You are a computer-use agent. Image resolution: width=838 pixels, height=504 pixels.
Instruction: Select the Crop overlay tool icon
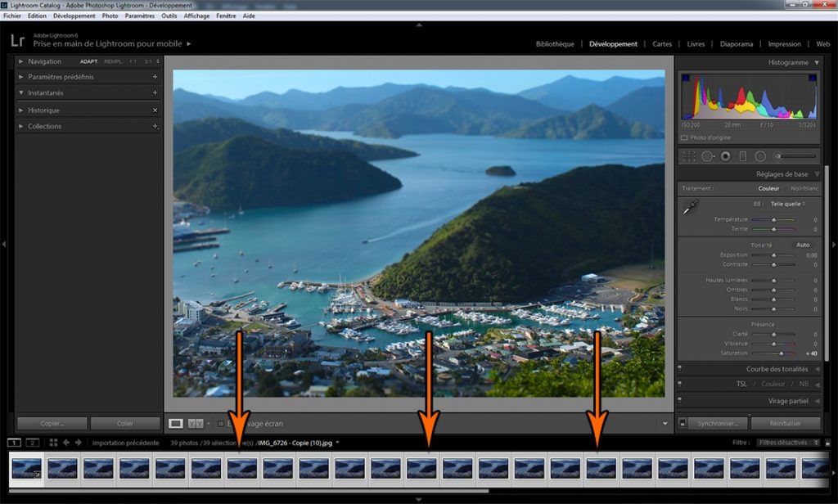pos(688,155)
